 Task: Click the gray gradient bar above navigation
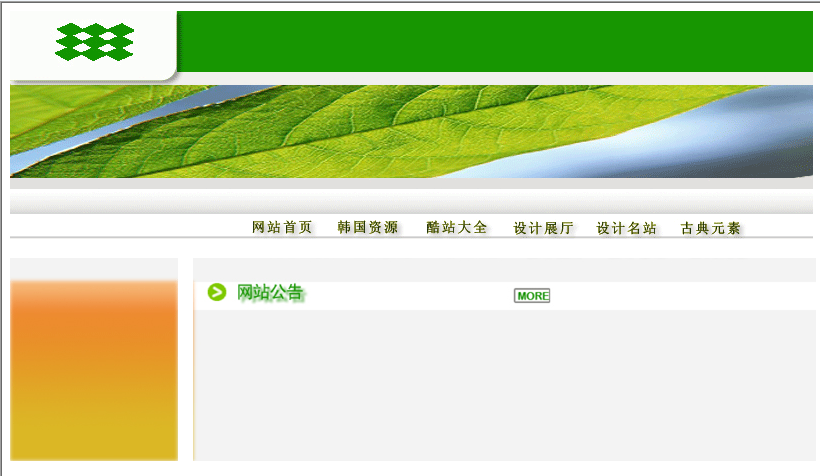click(411, 204)
